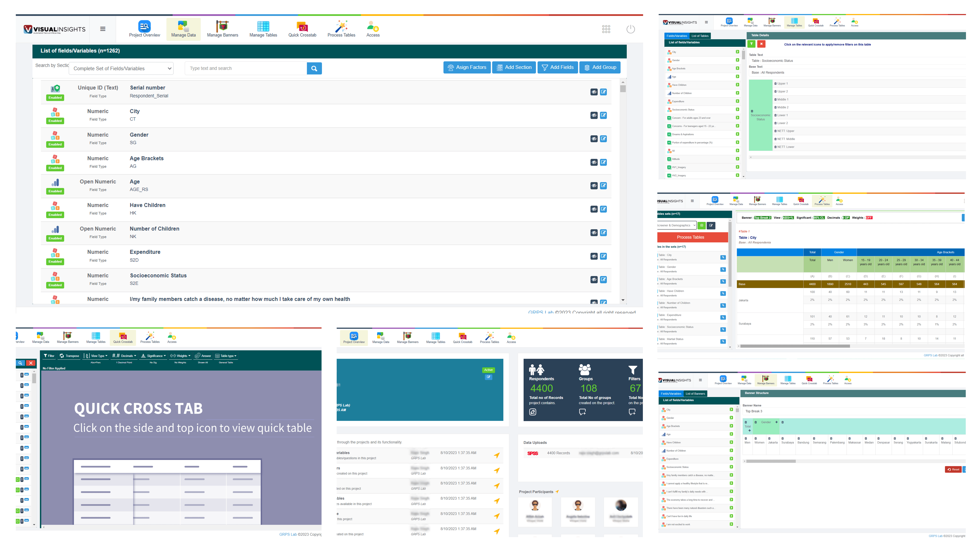The height and width of the screenshot is (552, 980).
Task: Add City field using its green arrow in Manage Tables
Action: [x=737, y=52]
